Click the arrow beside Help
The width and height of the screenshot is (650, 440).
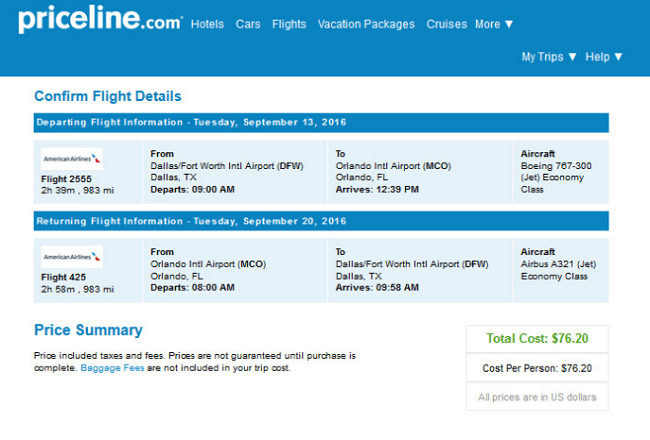pos(618,57)
